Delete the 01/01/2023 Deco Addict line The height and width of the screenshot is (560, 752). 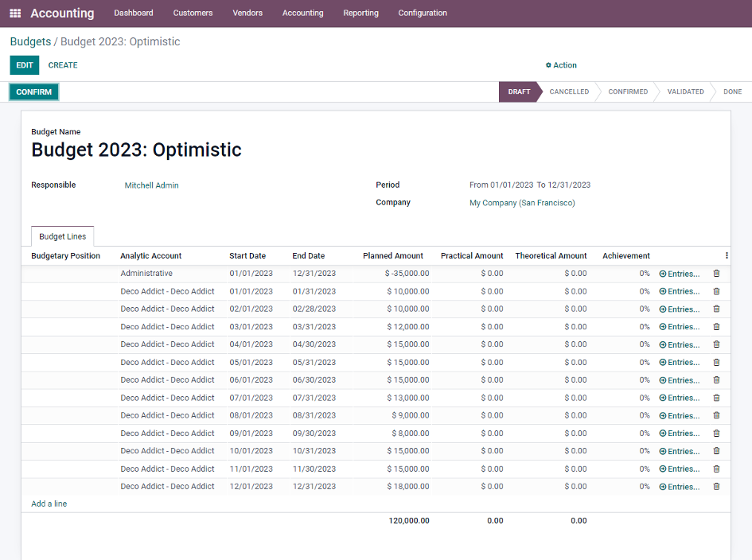pos(716,291)
